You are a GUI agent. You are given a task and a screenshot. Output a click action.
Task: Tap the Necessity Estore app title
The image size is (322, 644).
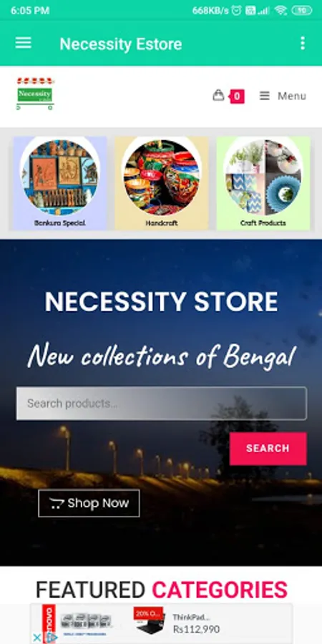(x=121, y=44)
